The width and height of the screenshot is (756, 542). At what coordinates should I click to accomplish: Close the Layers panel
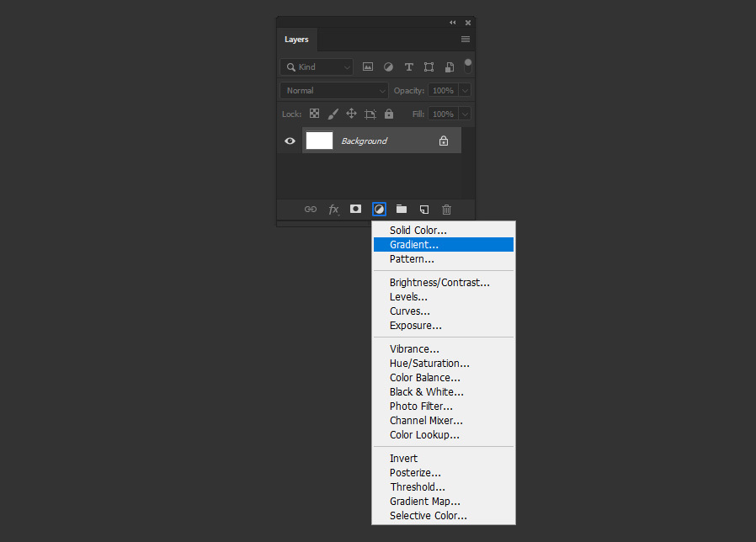tap(468, 23)
